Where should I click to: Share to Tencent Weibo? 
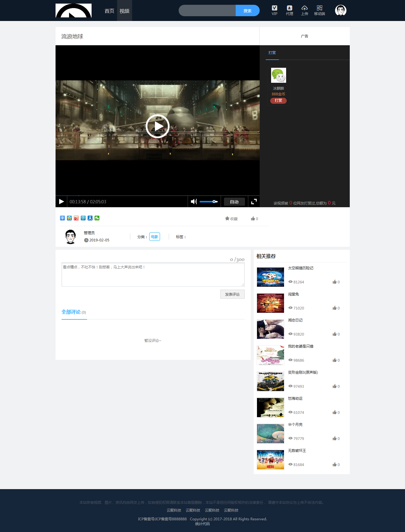(83, 218)
